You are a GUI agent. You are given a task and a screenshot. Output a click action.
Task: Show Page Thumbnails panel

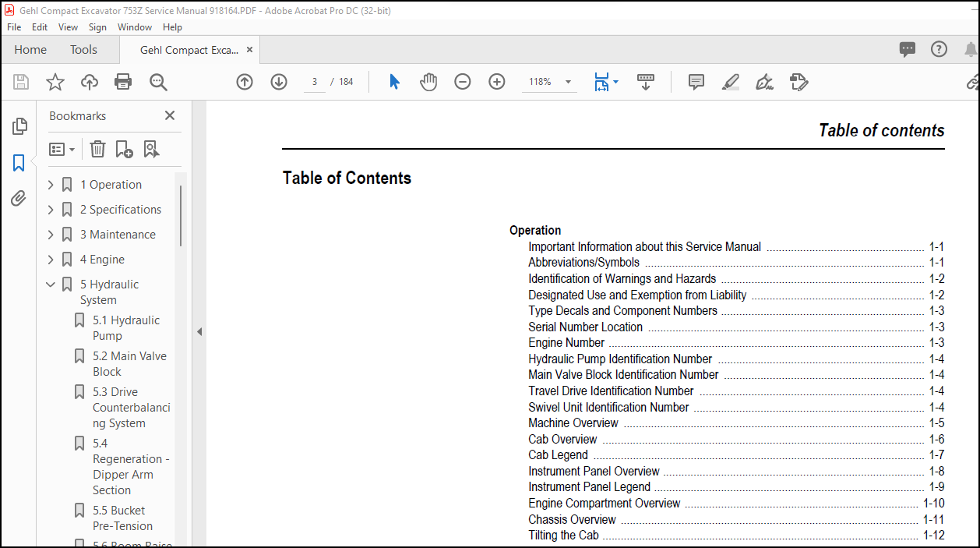[x=19, y=126]
